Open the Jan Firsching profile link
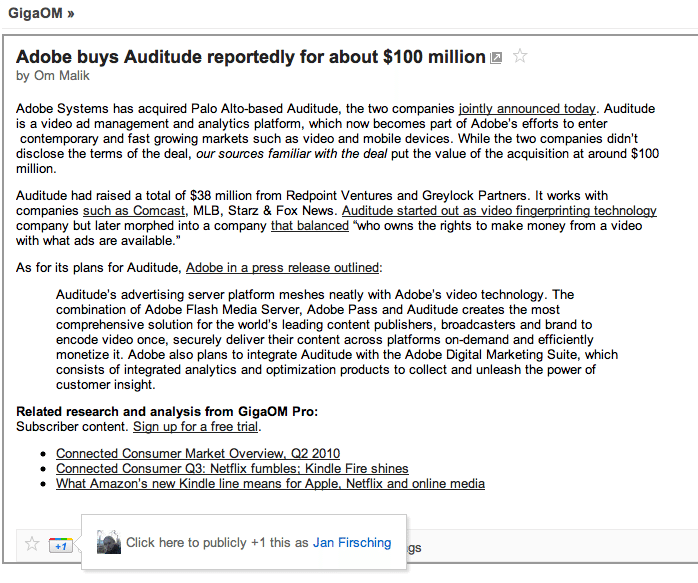The height and width of the screenshot is (583, 698). click(x=352, y=543)
